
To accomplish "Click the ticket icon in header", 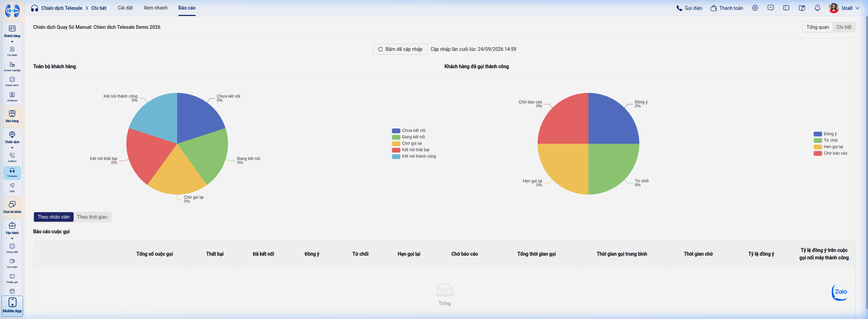I will point(786,8).
